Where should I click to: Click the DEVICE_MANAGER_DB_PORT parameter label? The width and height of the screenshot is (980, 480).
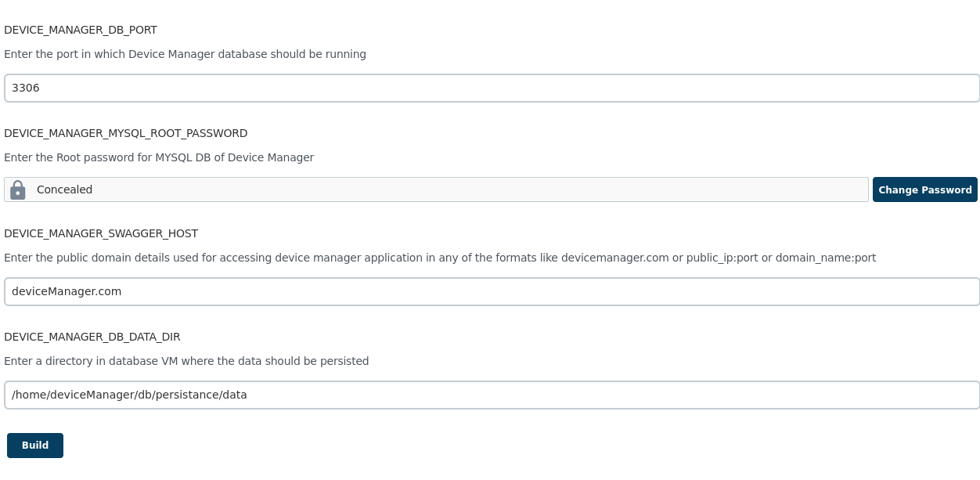(x=81, y=30)
